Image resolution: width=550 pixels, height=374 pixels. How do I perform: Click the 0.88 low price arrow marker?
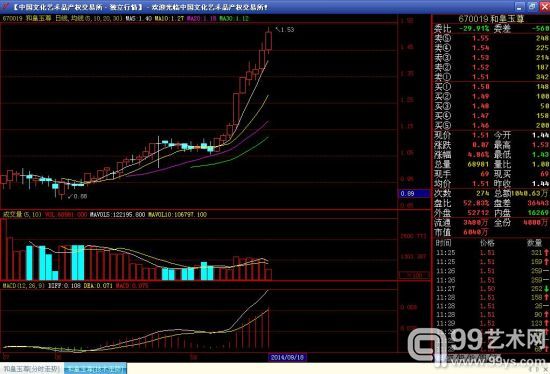pyautogui.click(x=78, y=196)
